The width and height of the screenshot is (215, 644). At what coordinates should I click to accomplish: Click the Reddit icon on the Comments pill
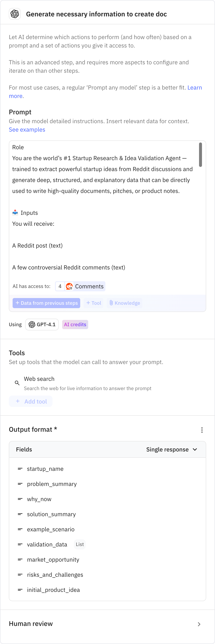(69, 286)
